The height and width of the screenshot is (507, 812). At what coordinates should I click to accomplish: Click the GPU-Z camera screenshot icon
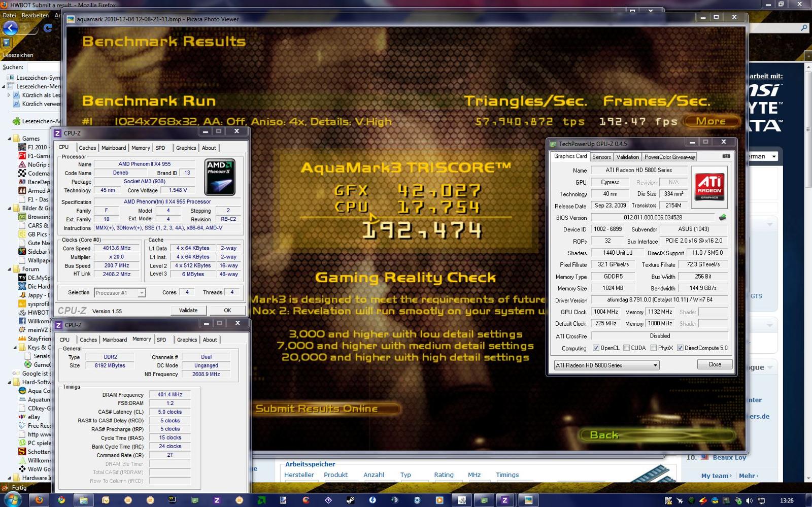726,156
